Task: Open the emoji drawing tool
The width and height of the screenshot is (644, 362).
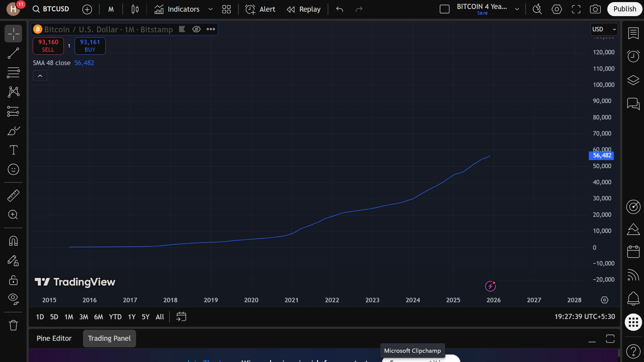Action: pos(13,169)
